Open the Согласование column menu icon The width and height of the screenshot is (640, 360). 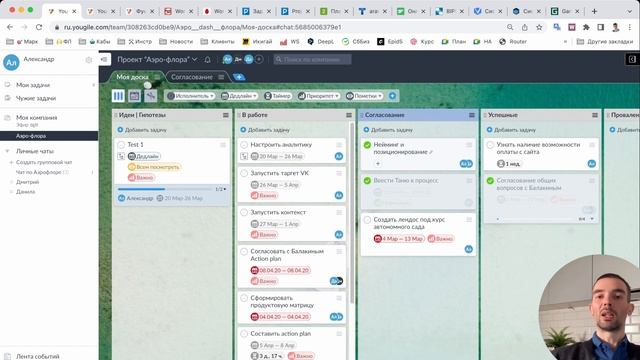[x=472, y=115]
